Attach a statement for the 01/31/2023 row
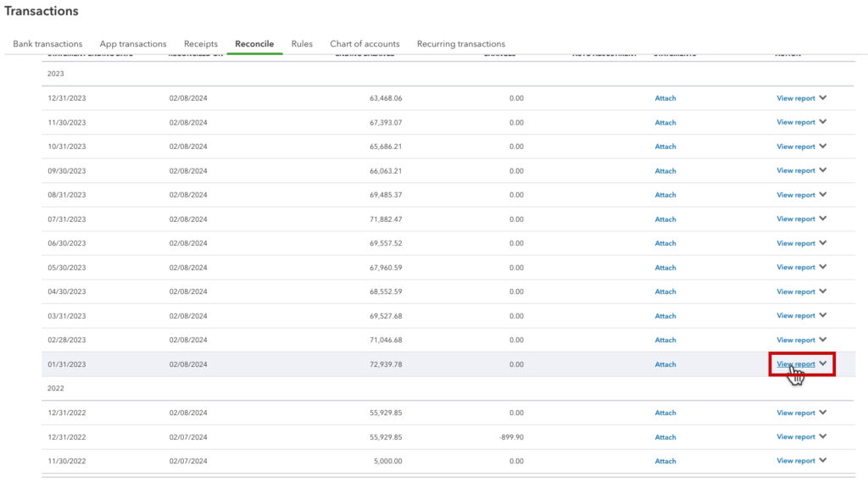The image size is (868, 488). tap(665, 363)
